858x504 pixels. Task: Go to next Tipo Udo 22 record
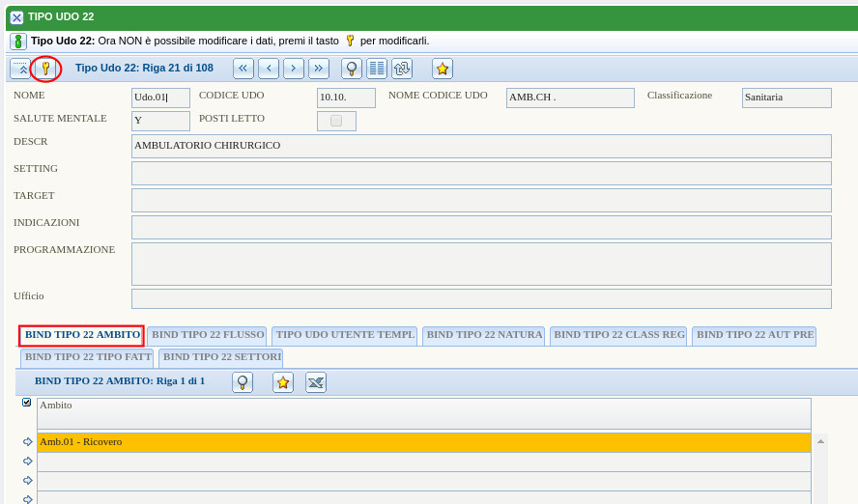click(x=294, y=69)
